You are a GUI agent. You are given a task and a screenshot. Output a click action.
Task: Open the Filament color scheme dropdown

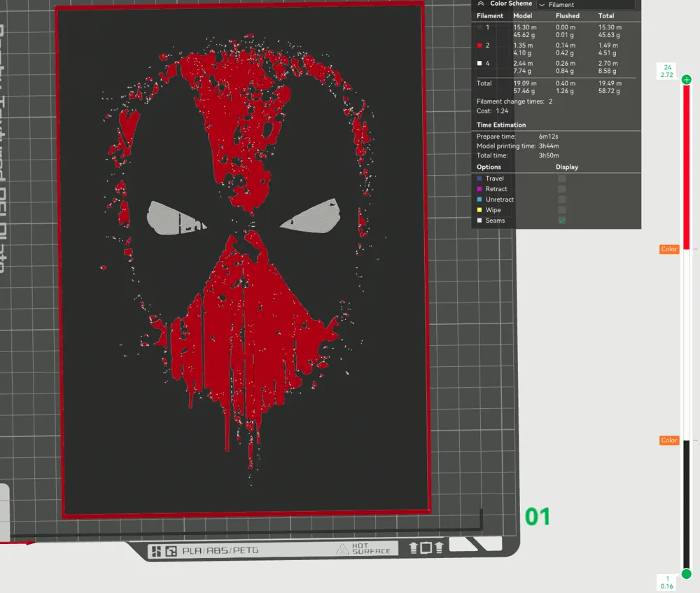click(586, 5)
